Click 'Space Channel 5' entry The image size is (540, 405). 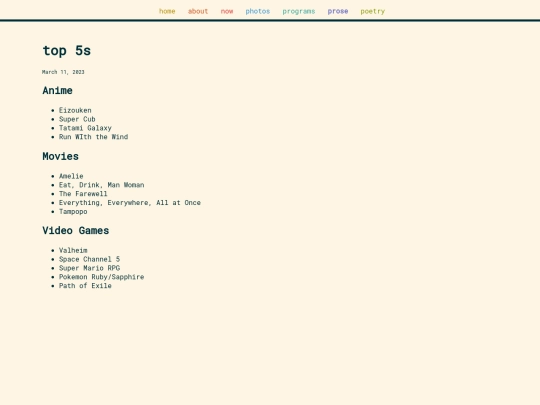tap(90, 259)
